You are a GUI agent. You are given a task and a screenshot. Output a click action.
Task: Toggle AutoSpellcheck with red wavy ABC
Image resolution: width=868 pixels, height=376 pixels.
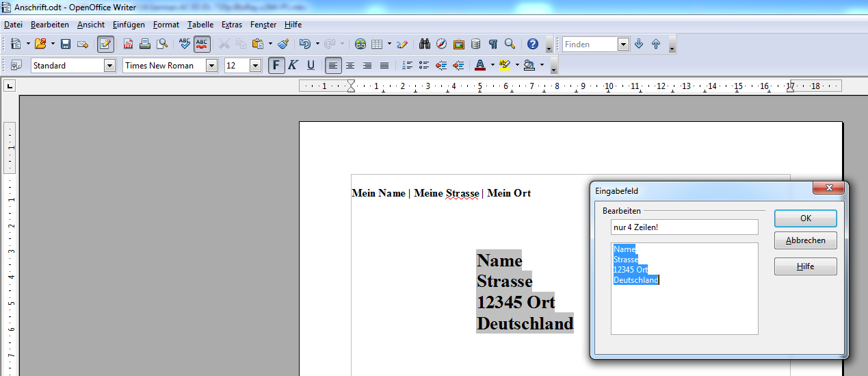click(x=202, y=45)
